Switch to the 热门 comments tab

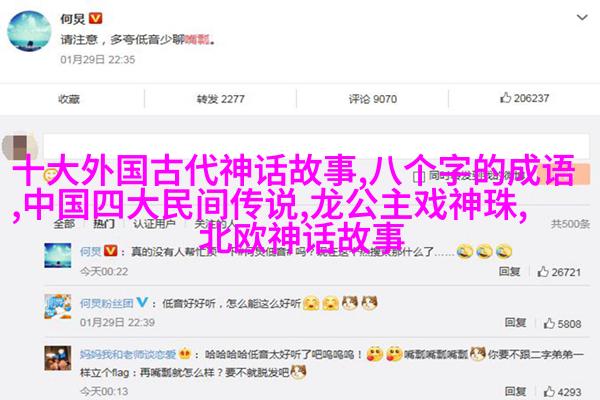pos(104,224)
